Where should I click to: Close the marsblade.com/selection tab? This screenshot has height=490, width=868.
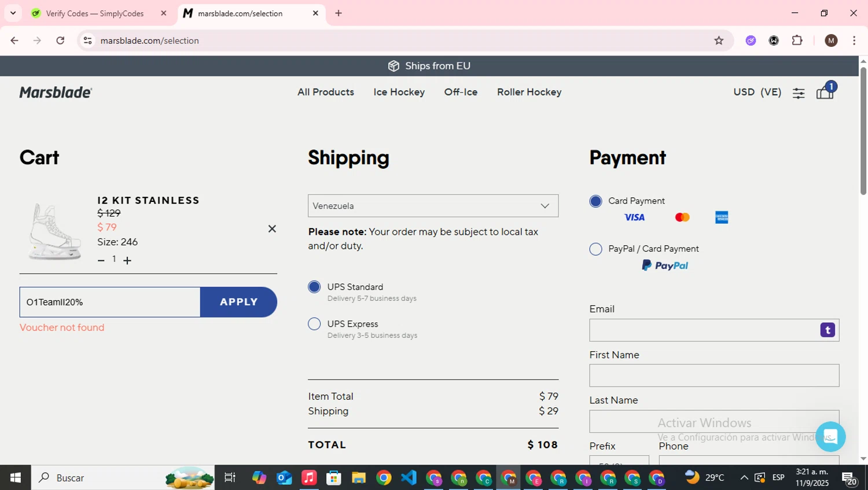[x=315, y=13]
